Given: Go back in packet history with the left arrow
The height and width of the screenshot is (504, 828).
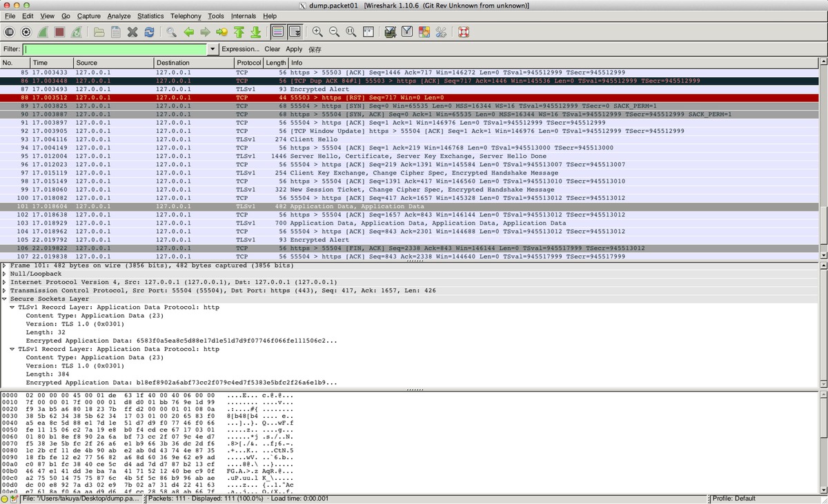Looking at the screenshot, I should 188,32.
